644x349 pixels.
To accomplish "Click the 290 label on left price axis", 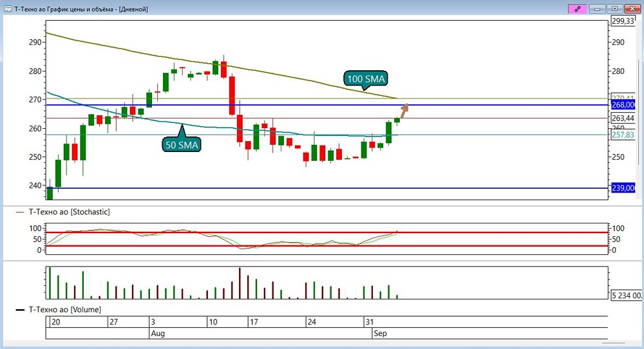I will 35,42.
